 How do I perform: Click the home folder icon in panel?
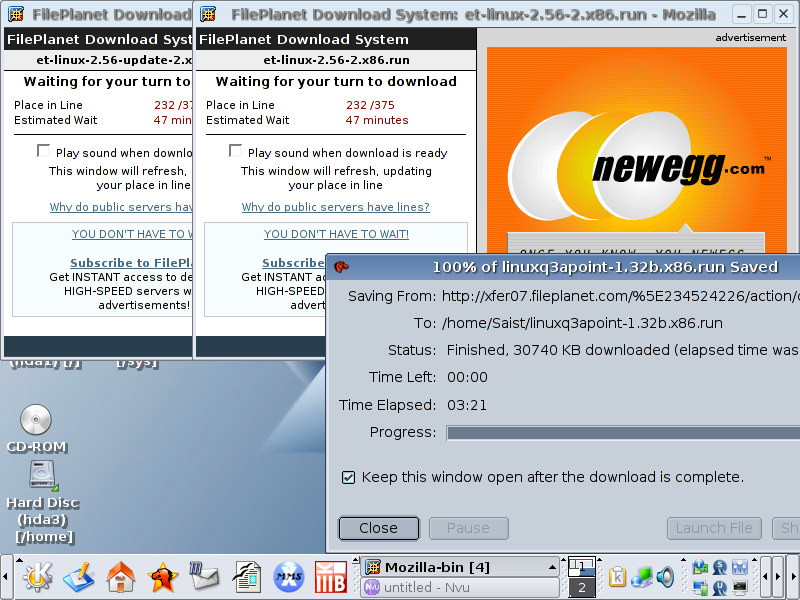121,577
